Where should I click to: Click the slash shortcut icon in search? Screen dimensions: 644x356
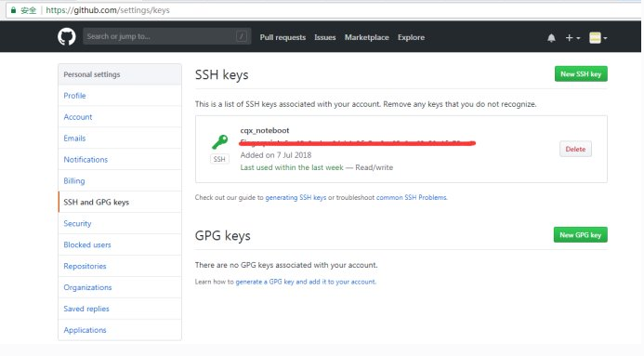tap(242, 36)
